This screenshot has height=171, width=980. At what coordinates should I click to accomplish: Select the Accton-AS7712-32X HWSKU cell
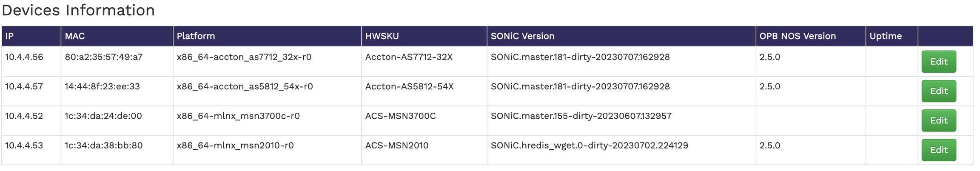409,57
